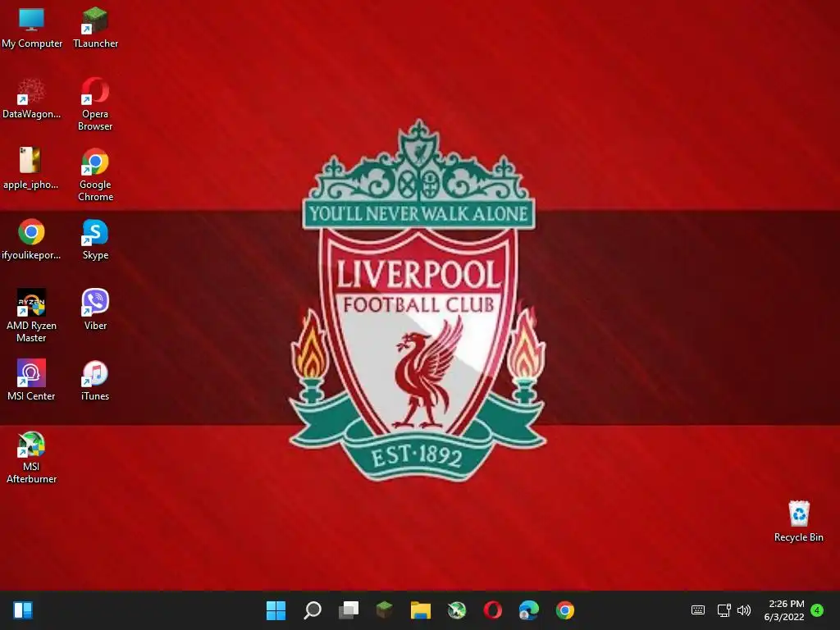Click the taskbar Search magnifier
The width and height of the screenshot is (840, 630).
click(313, 610)
